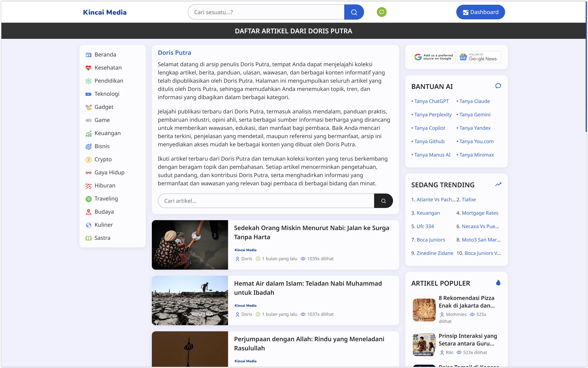Click the Sedang Trending arrow icon
Image resolution: width=588 pixels, height=368 pixels.
click(x=498, y=184)
